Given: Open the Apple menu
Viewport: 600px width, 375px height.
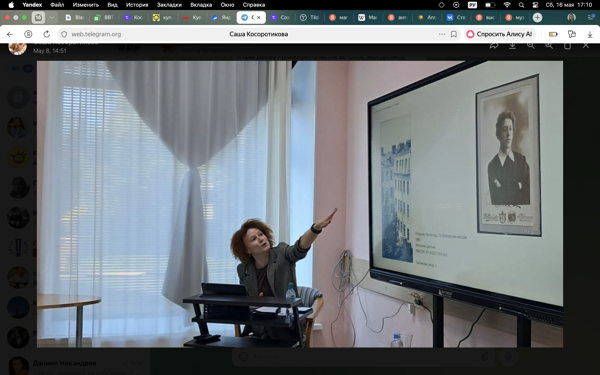Looking at the screenshot, I should 11,5.
